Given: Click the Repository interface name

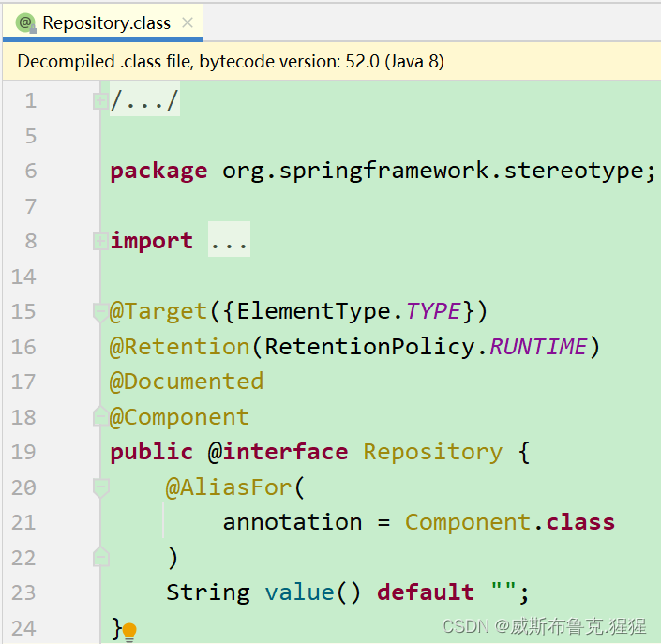Looking at the screenshot, I should coord(432,452).
